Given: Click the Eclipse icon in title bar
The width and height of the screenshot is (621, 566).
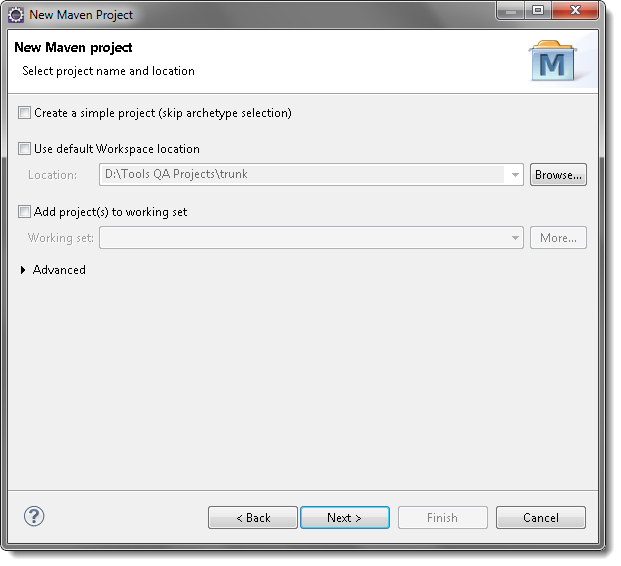Looking at the screenshot, I should [x=16, y=15].
